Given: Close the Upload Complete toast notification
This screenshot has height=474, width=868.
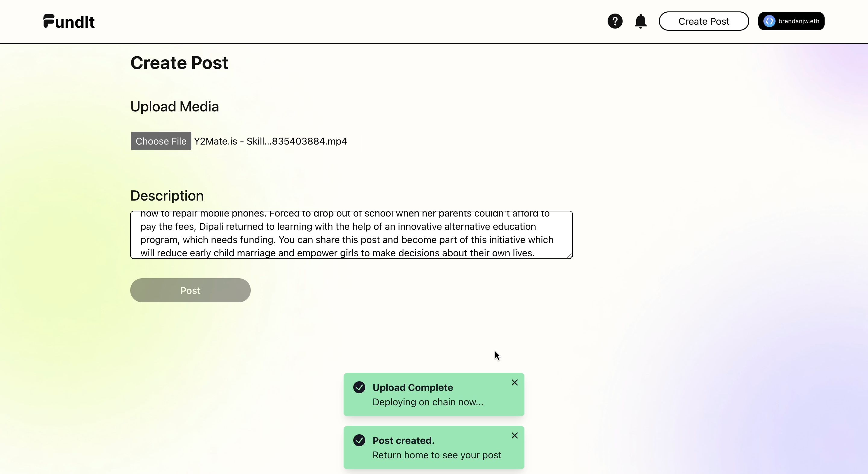Looking at the screenshot, I should (x=514, y=382).
